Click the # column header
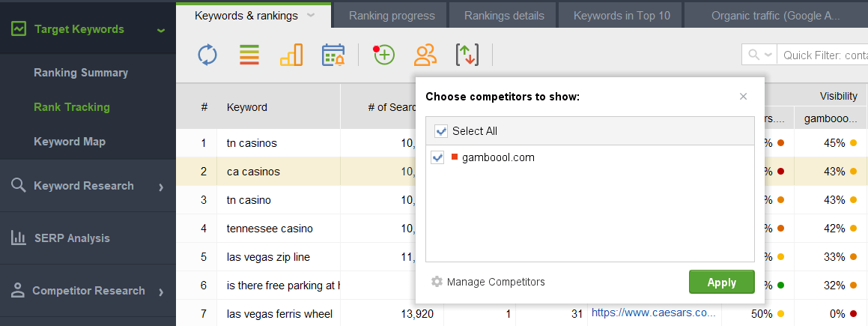 click(204, 107)
